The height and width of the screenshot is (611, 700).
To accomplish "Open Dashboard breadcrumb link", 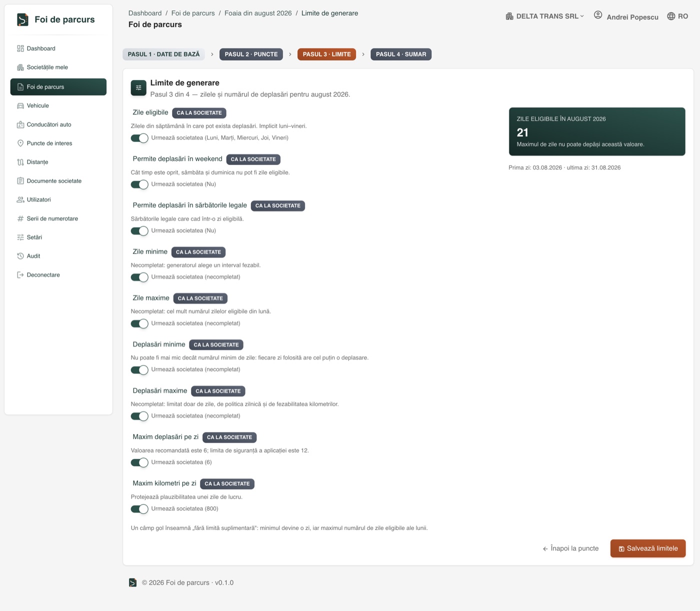I will (145, 13).
